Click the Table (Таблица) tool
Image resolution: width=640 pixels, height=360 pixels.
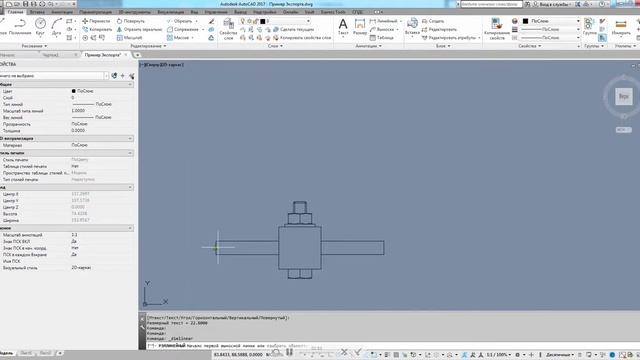click(382, 38)
